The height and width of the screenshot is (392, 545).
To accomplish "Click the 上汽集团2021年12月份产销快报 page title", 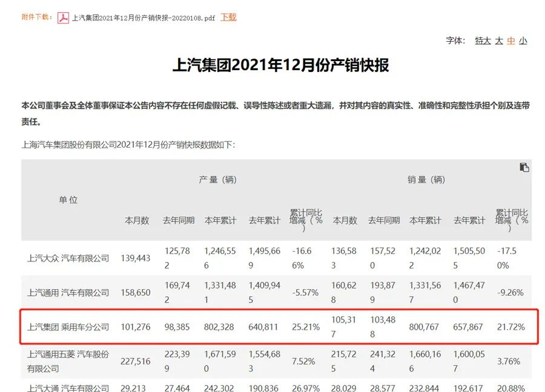I will click(x=280, y=65).
